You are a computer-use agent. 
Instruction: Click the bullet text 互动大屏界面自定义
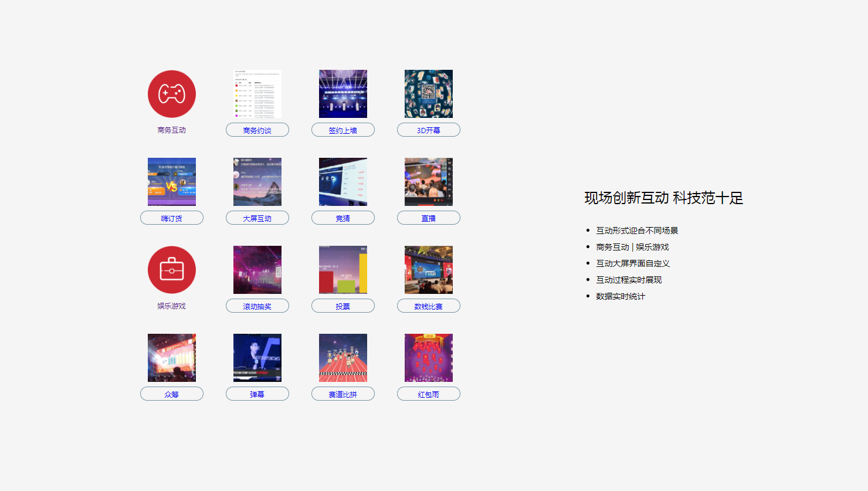point(633,263)
